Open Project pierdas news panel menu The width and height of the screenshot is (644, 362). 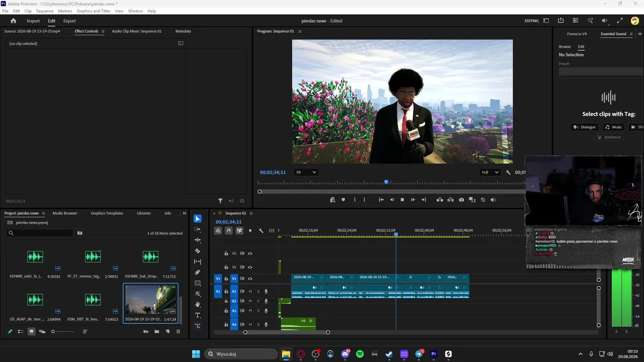point(43,213)
